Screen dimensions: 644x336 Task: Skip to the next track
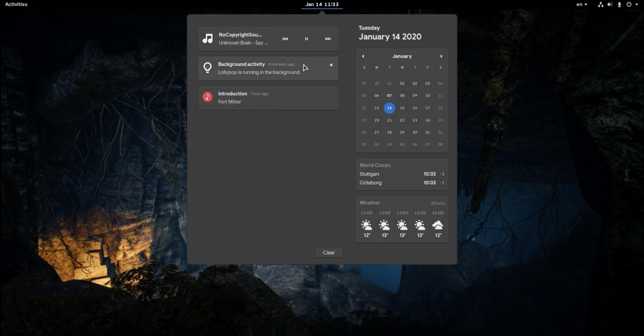[x=328, y=39]
